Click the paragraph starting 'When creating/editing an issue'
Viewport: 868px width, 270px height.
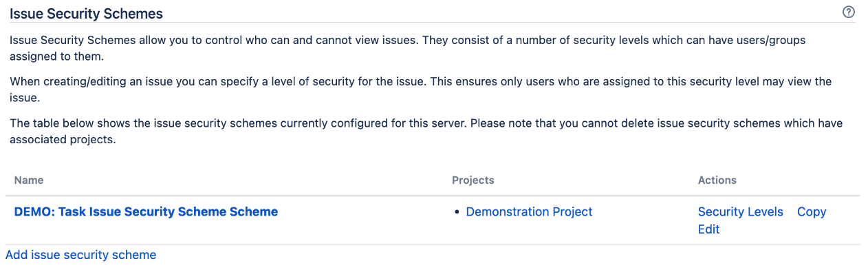click(420, 90)
